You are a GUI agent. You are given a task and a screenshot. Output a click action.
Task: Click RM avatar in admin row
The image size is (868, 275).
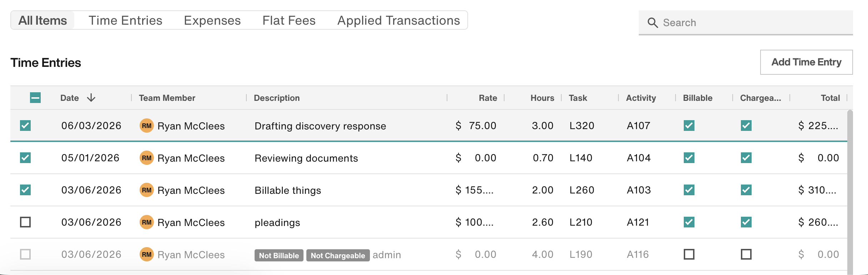(x=146, y=255)
